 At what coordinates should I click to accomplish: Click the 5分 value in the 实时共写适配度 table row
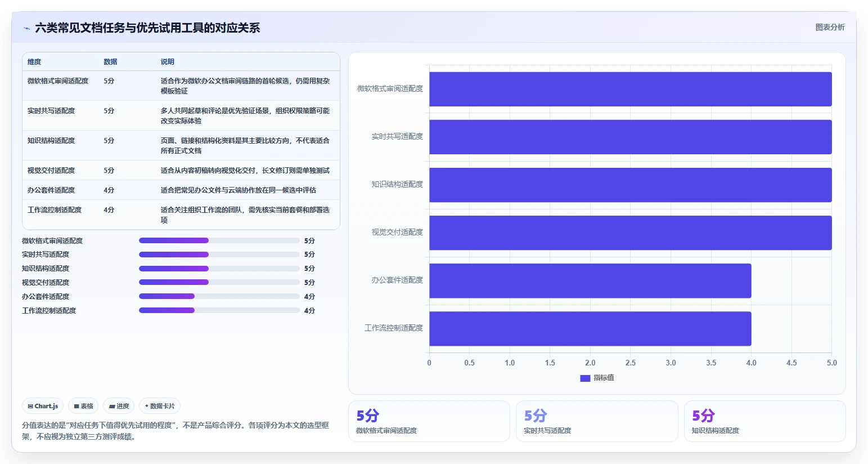point(109,111)
